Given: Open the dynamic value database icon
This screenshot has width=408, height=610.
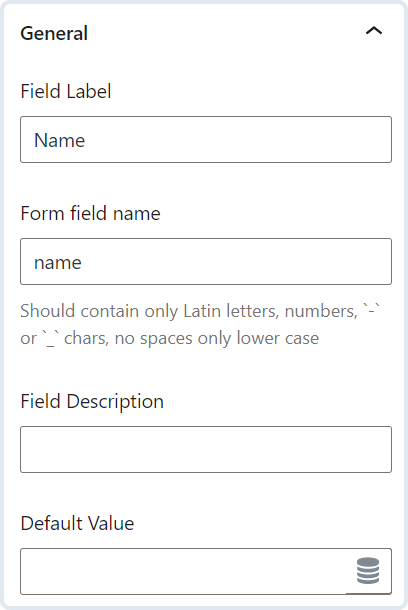Looking at the screenshot, I should (x=368, y=570).
